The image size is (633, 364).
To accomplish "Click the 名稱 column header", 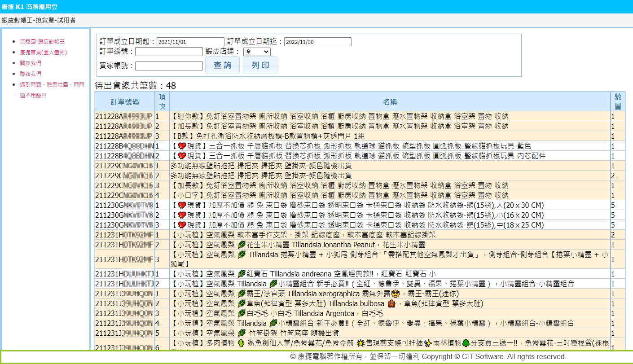I will point(390,102).
